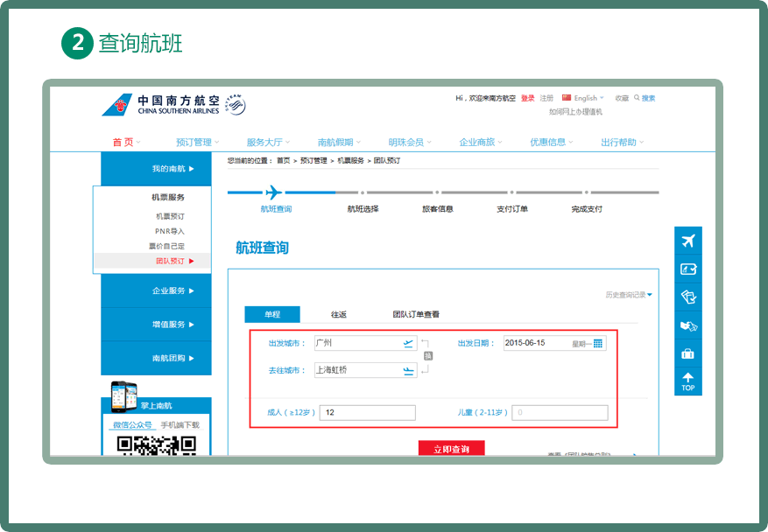Click the airplane icon in right sidebar
Viewport: 768px width, 532px height.
[x=687, y=241]
